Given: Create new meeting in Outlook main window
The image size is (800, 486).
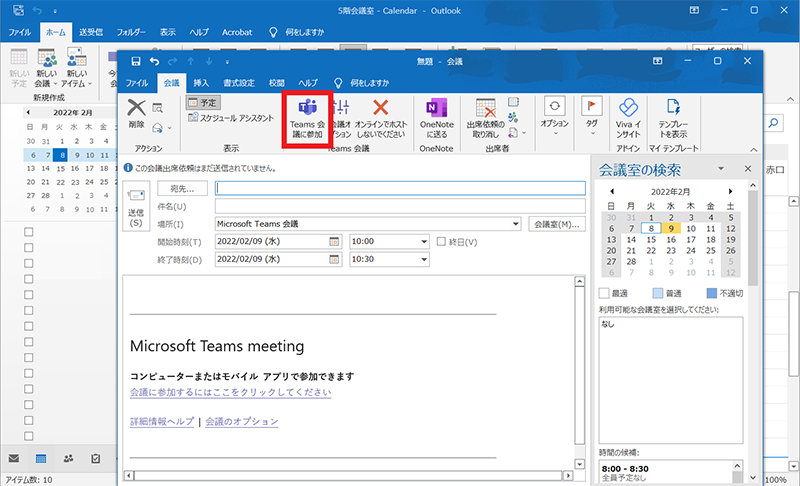Looking at the screenshot, I should [x=46, y=67].
